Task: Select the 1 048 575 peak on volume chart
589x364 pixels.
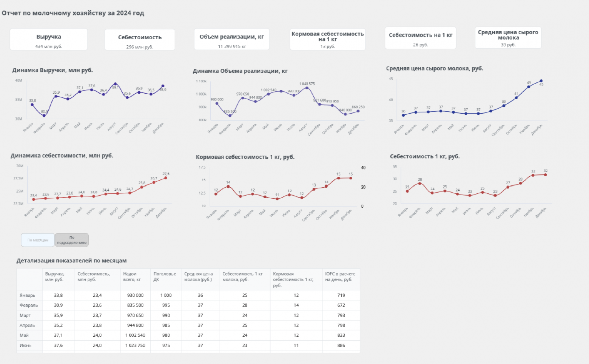Action: tap(307, 88)
